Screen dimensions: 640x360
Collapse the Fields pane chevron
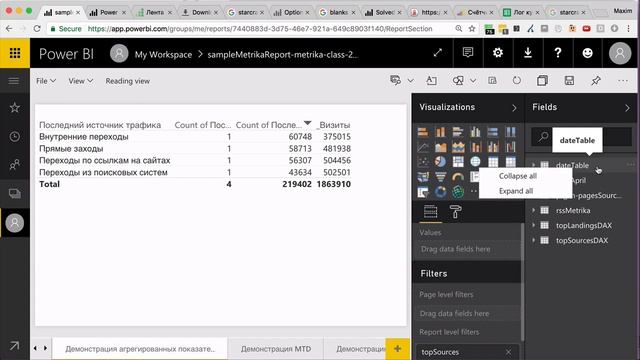(x=627, y=108)
